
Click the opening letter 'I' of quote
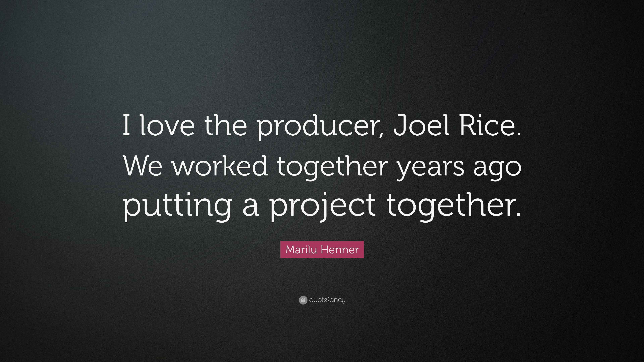126,125
